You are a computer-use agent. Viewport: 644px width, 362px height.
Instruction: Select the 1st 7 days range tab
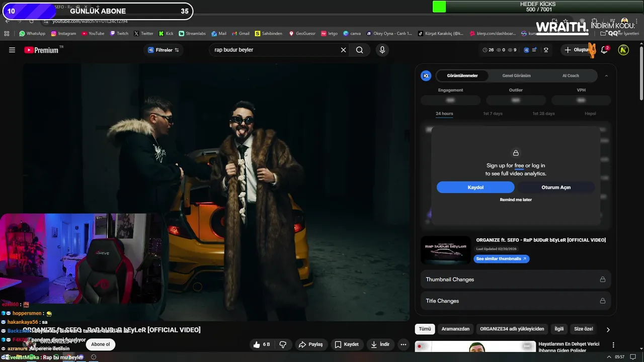pyautogui.click(x=493, y=114)
